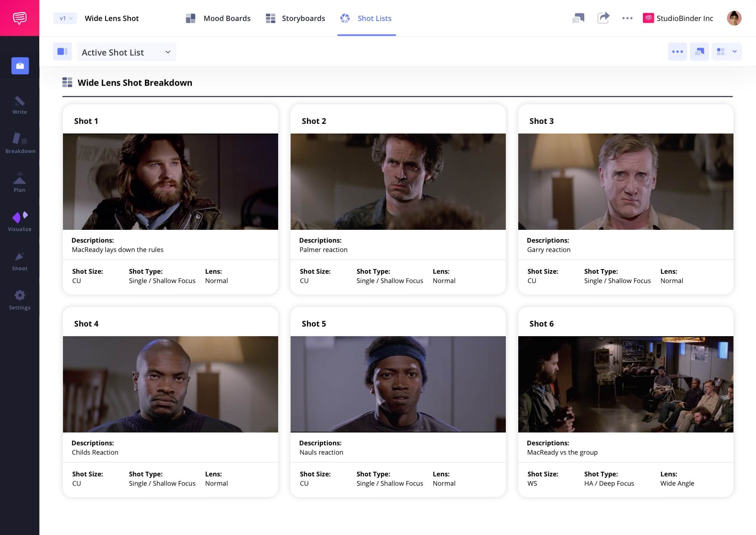Toggle comments panel button beside layout selector

(x=699, y=52)
